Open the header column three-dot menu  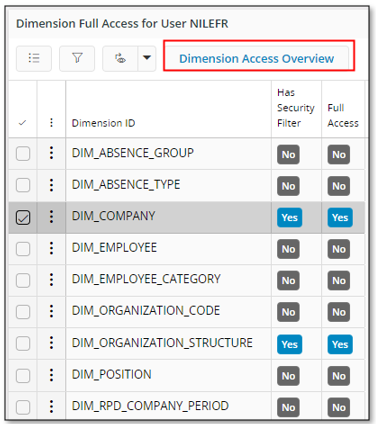click(51, 123)
